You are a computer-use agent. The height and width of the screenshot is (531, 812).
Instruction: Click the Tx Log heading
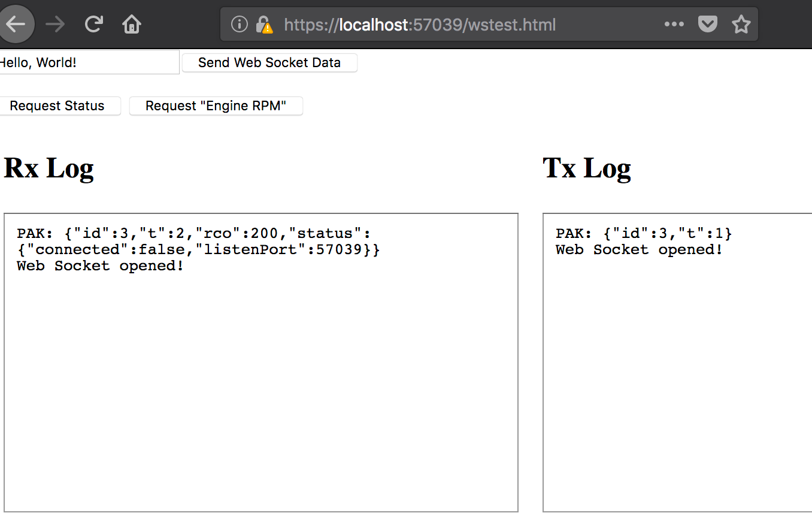click(587, 168)
